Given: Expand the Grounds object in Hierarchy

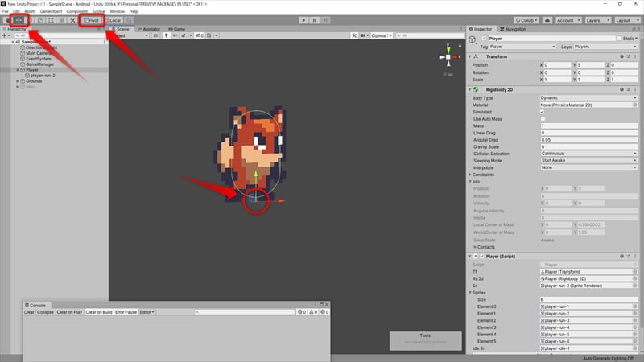Looking at the screenshot, I should click(x=18, y=81).
